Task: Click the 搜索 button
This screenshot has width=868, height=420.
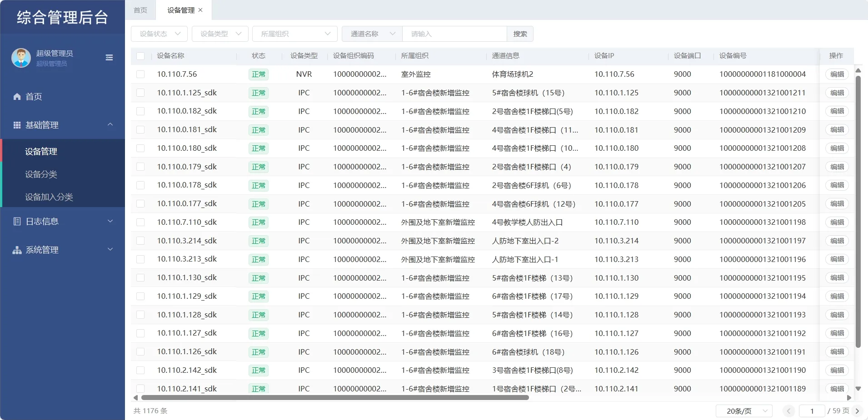Action: 520,34
